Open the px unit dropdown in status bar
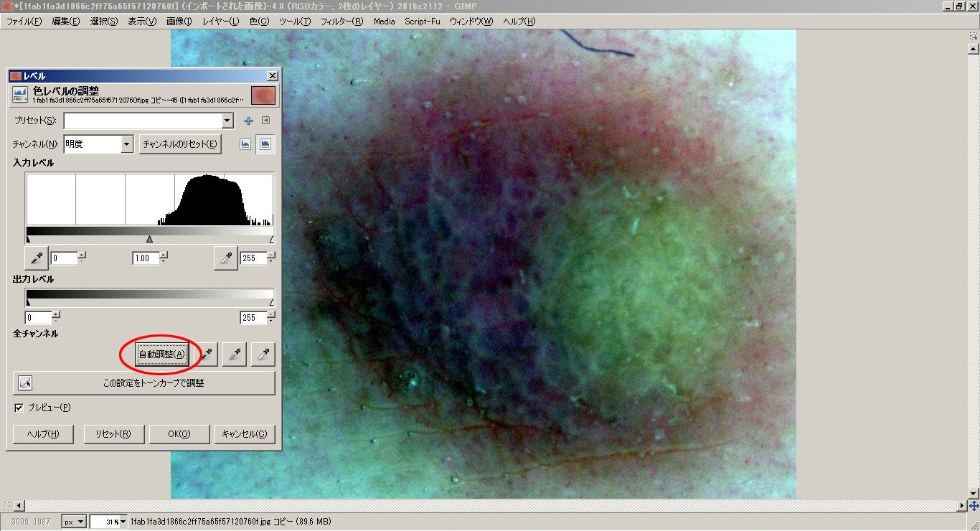Viewport: 980px width, 531px height. (74, 522)
